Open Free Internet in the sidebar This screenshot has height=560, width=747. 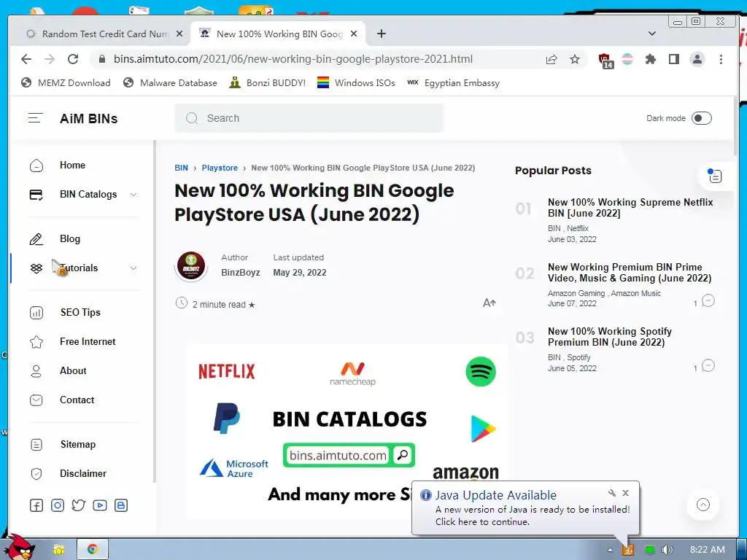(88, 341)
